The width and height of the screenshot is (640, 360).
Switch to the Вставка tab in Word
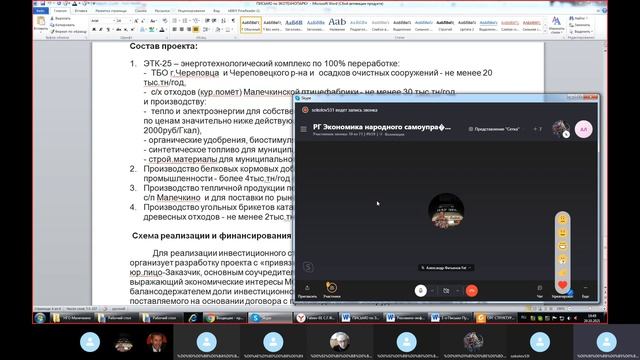point(81,11)
